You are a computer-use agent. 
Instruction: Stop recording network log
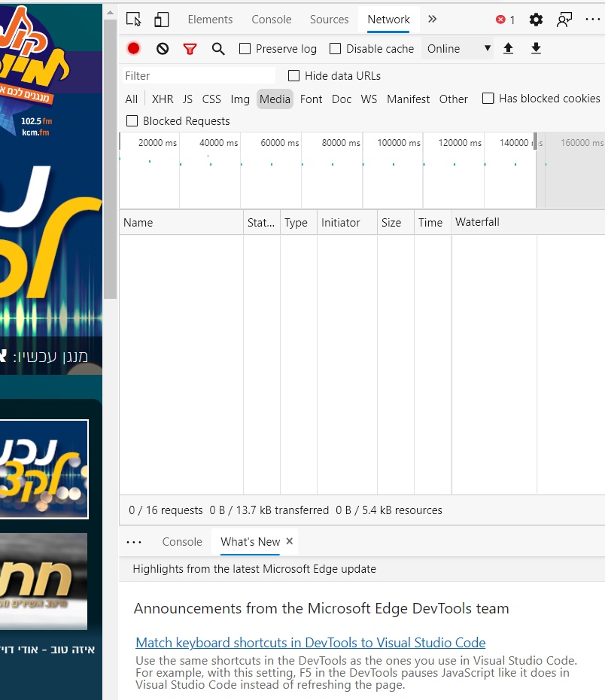pos(134,49)
